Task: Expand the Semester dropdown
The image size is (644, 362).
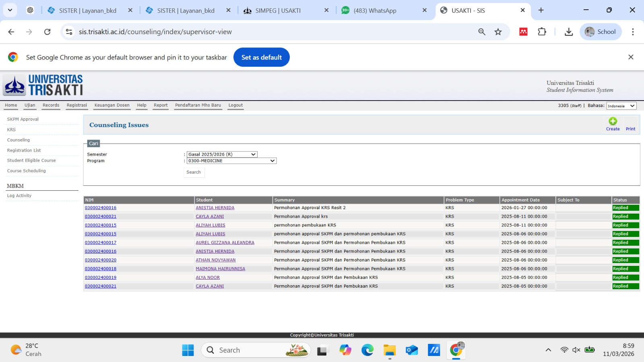Action: (222, 154)
